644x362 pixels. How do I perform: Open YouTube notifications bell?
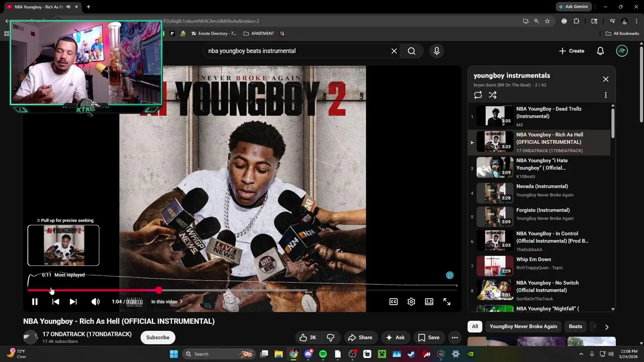[x=600, y=51]
